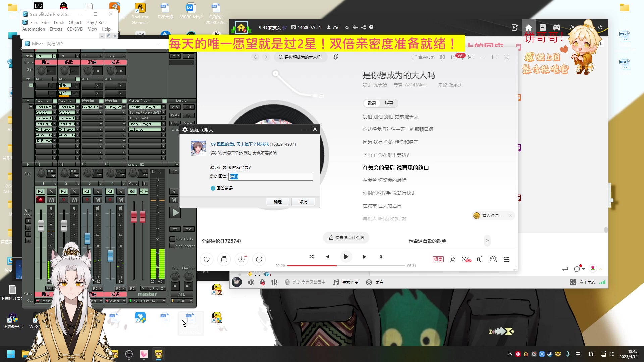Like the song with the heart icon

click(x=207, y=259)
